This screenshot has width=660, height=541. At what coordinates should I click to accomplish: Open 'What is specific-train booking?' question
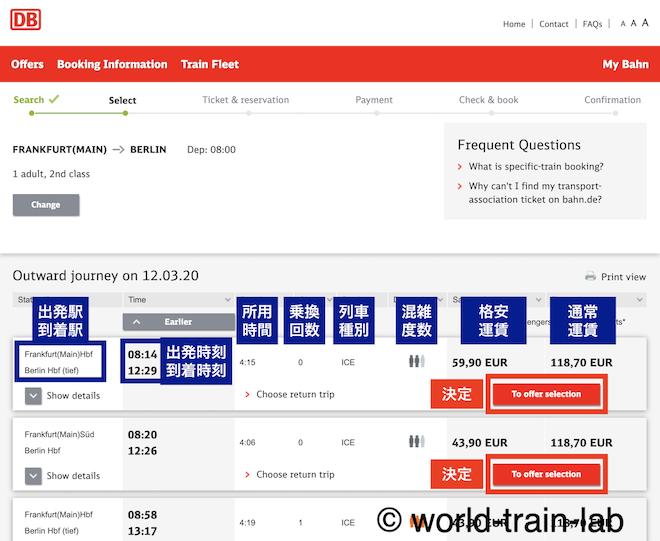(x=536, y=167)
